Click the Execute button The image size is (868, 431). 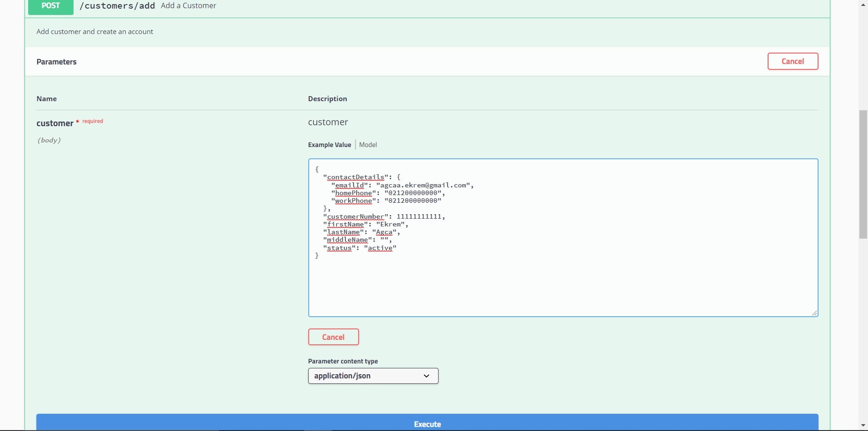click(x=427, y=424)
